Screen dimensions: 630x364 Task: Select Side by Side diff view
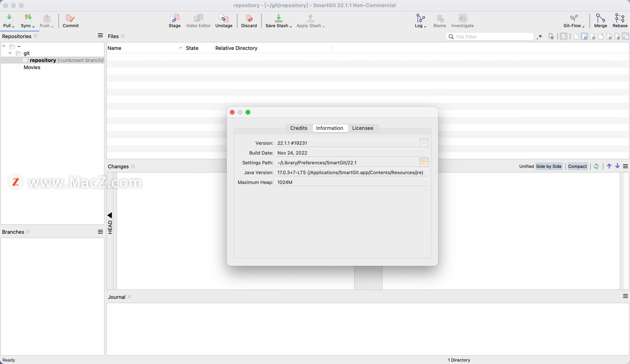(549, 166)
